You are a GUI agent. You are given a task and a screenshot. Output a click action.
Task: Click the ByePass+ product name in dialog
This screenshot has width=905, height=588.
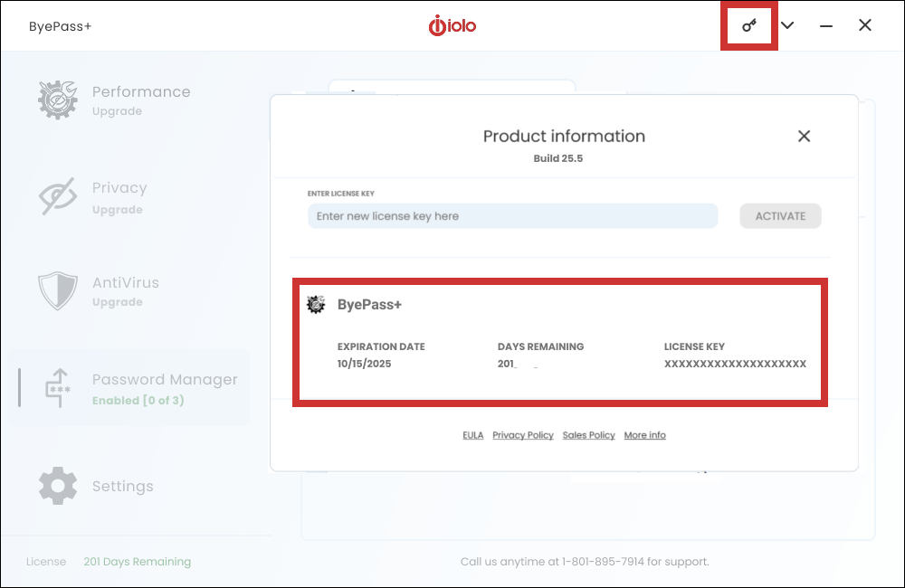(x=369, y=304)
